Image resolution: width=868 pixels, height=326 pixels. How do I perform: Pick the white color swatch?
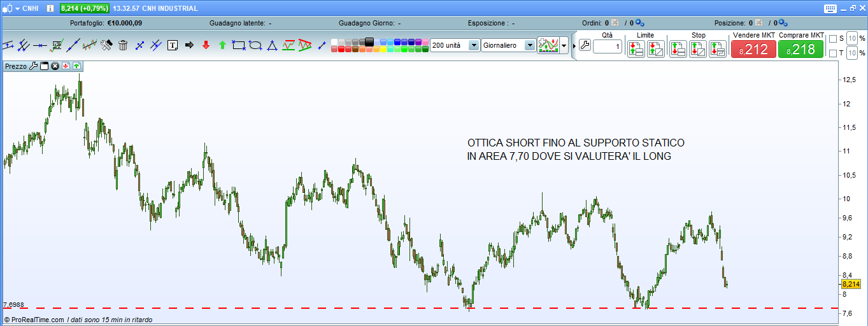(x=334, y=42)
